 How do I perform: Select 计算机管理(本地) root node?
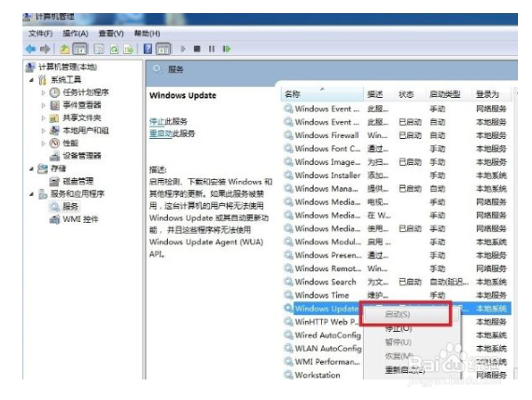(67, 67)
